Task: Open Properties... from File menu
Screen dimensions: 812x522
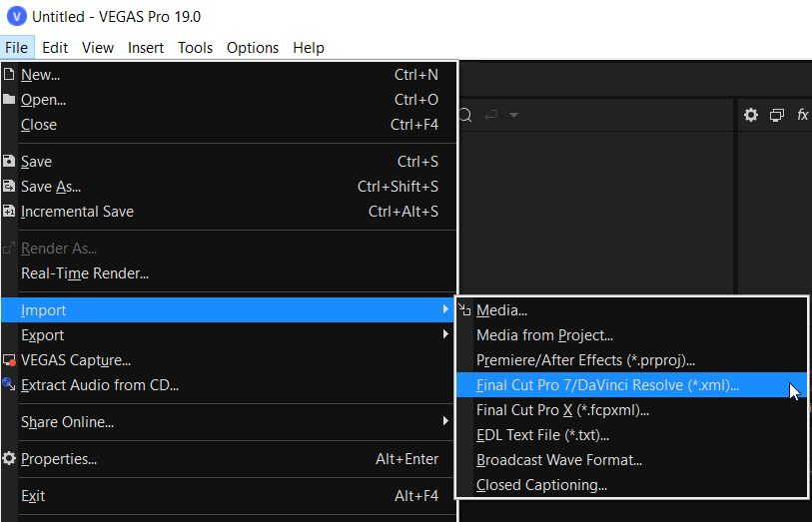Action: (229, 459)
